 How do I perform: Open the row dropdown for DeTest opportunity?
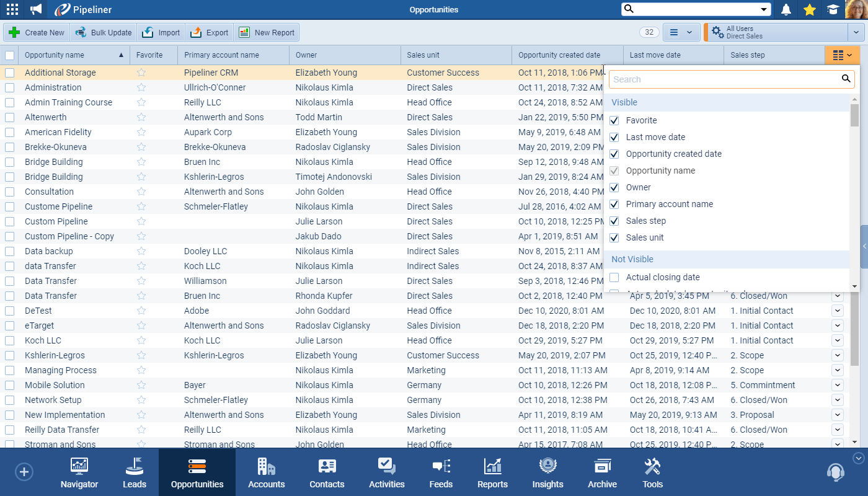[838, 311]
